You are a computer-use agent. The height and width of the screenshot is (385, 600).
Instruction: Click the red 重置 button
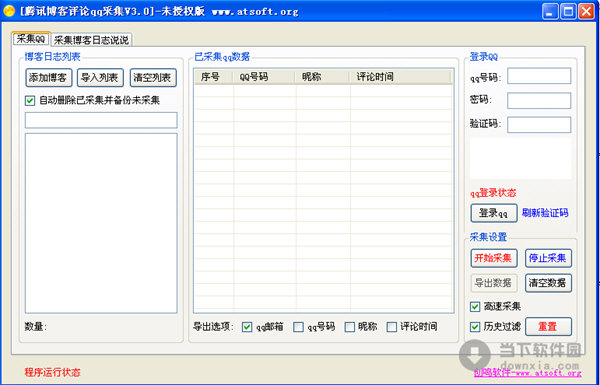point(548,327)
